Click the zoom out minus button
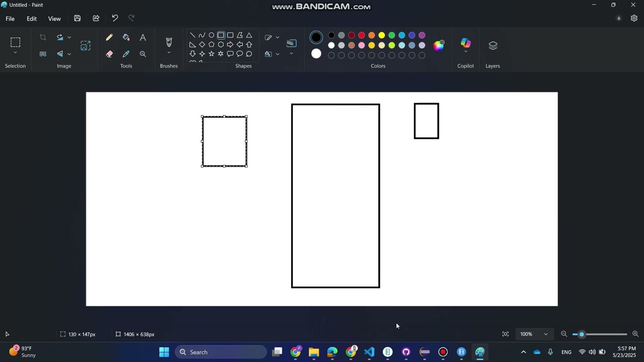Screen dimensions: 644x362 pos(564,334)
